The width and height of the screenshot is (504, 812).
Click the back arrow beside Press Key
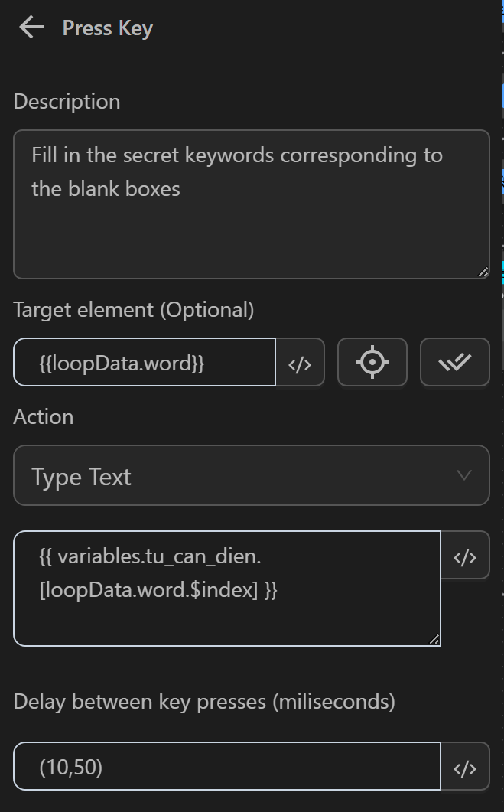click(29, 27)
